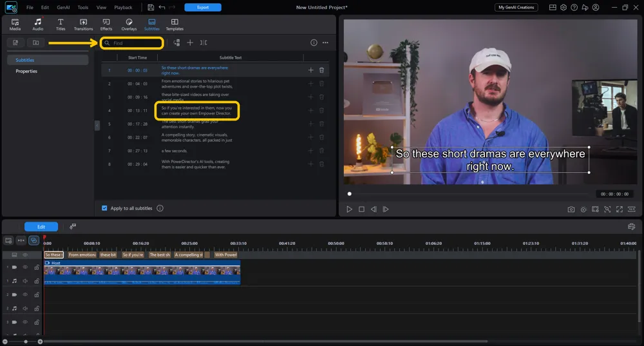The image size is (644, 346).
Task: Click the preview seek bar handle
Action: pos(350,194)
